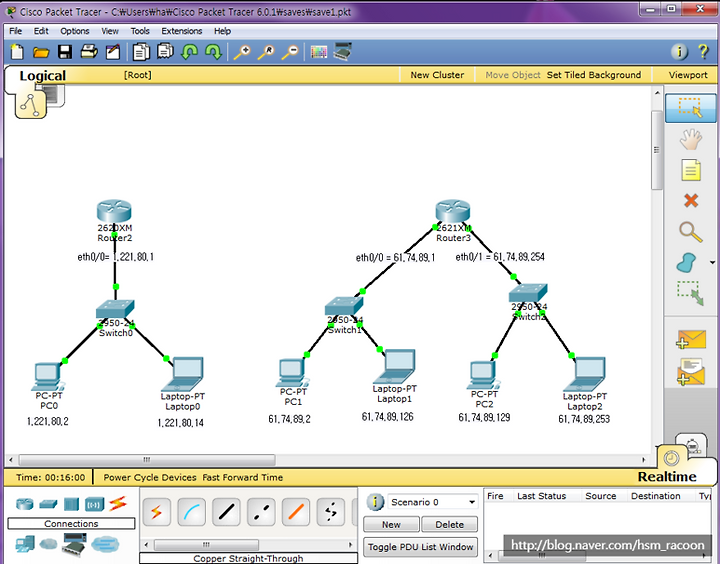
Task: Open the Extensions menu
Action: [182, 31]
